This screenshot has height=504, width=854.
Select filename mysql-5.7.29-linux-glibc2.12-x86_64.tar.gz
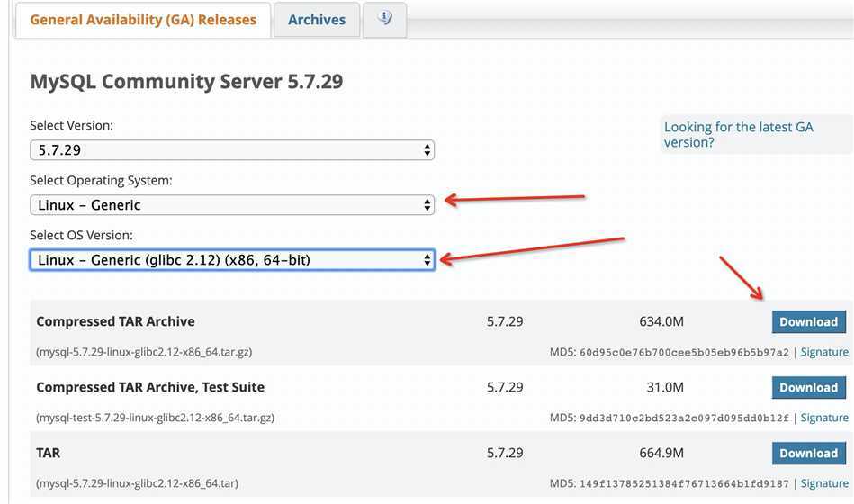pyautogui.click(x=144, y=352)
